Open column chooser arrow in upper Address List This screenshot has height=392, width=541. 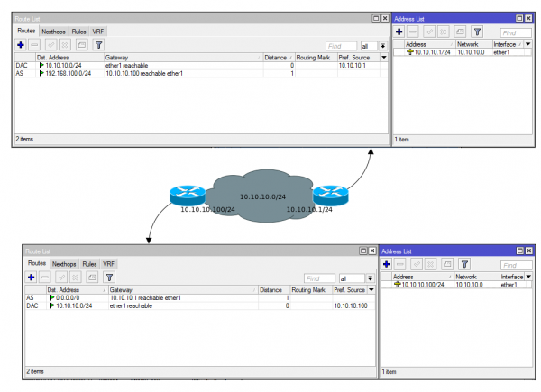click(527, 44)
